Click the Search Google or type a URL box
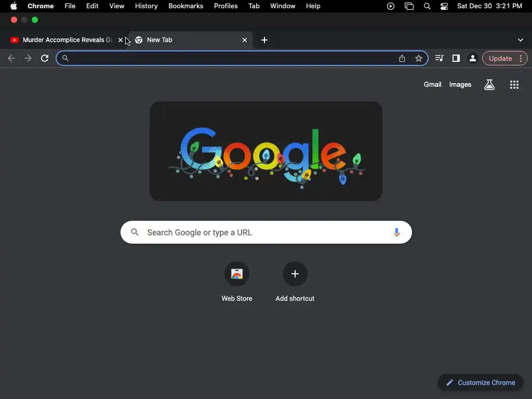532x399 pixels. [266, 232]
